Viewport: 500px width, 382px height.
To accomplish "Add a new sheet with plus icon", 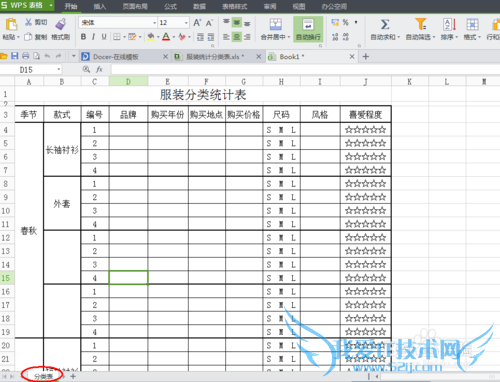I will [73, 377].
